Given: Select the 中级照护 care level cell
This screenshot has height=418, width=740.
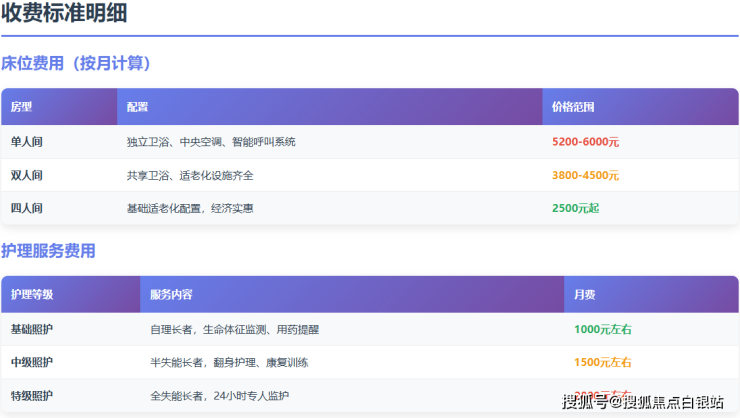Looking at the screenshot, I should [x=32, y=362].
